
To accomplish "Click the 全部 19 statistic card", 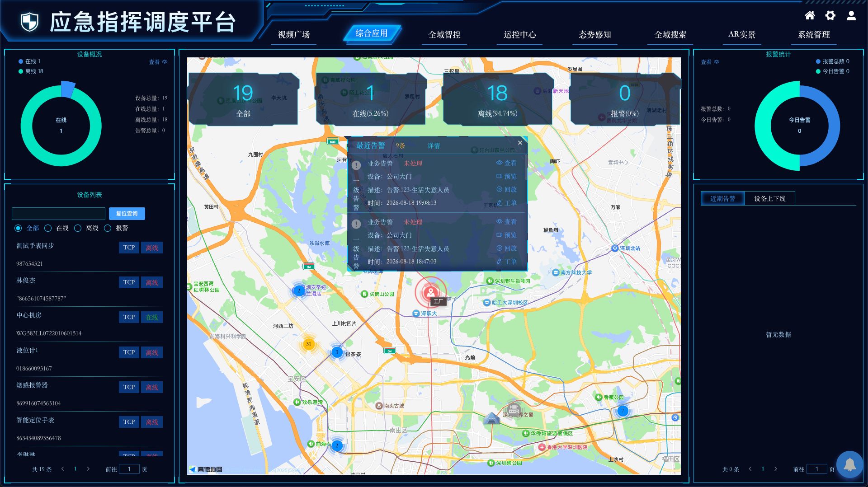I will [x=243, y=99].
